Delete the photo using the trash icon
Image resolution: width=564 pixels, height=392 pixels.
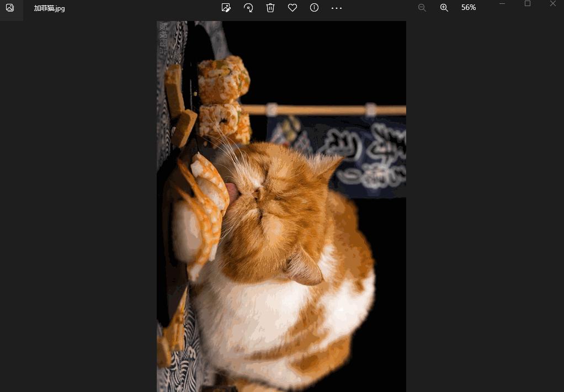[270, 8]
